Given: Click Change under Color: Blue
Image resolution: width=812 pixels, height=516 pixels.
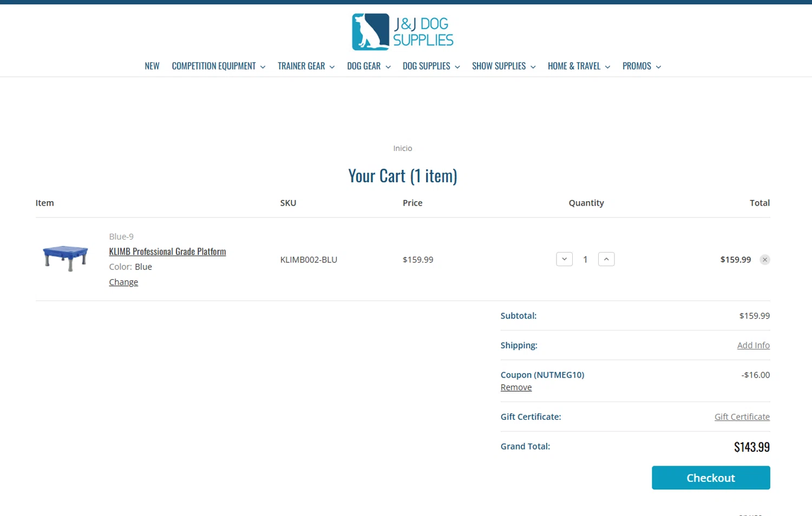Looking at the screenshot, I should coord(123,282).
